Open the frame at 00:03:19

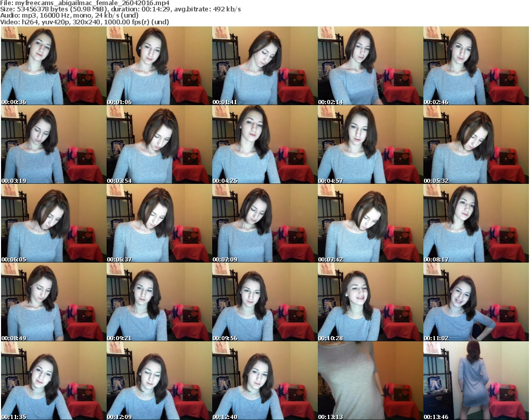click(53, 144)
